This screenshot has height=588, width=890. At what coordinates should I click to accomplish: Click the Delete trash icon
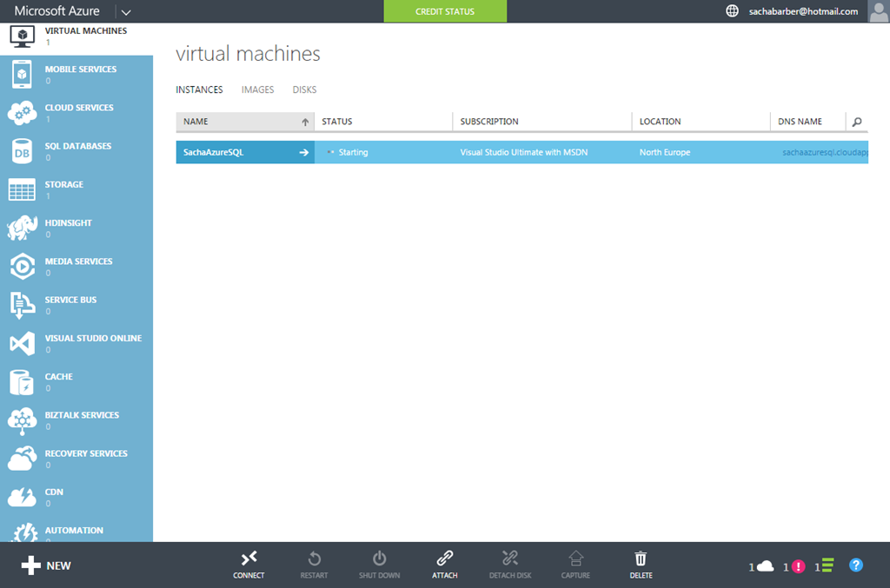coord(641,559)
